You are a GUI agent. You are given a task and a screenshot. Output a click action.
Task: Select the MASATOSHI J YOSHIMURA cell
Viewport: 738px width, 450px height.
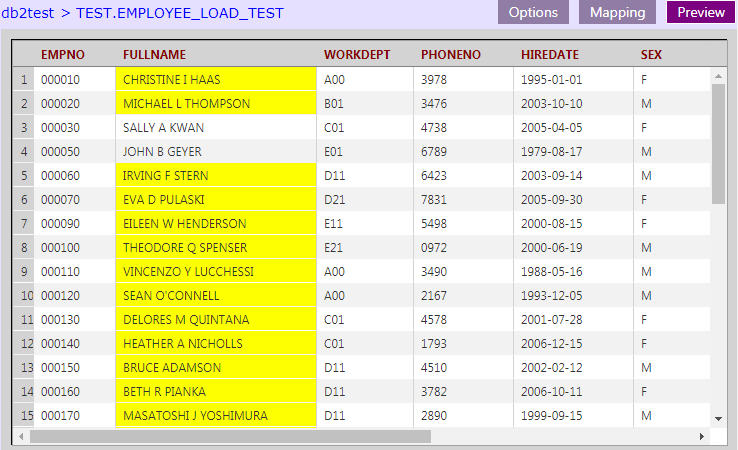[x=216, y=415]
